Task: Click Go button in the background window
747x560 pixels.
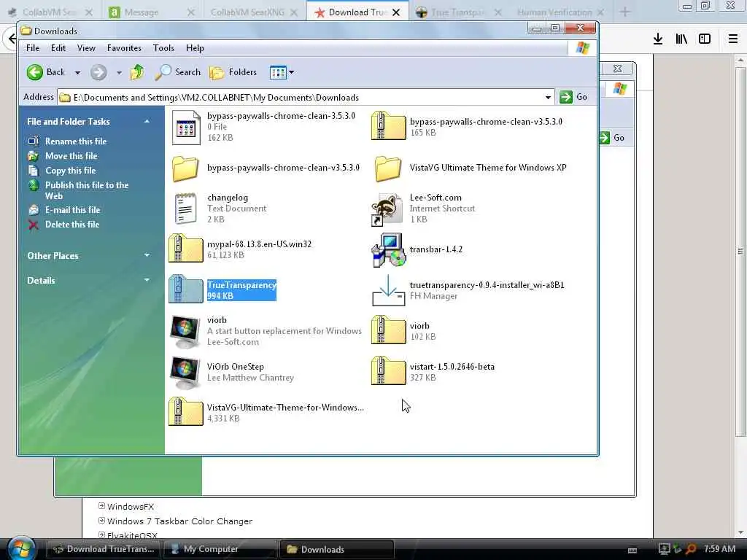Action: tap(614, 138)
